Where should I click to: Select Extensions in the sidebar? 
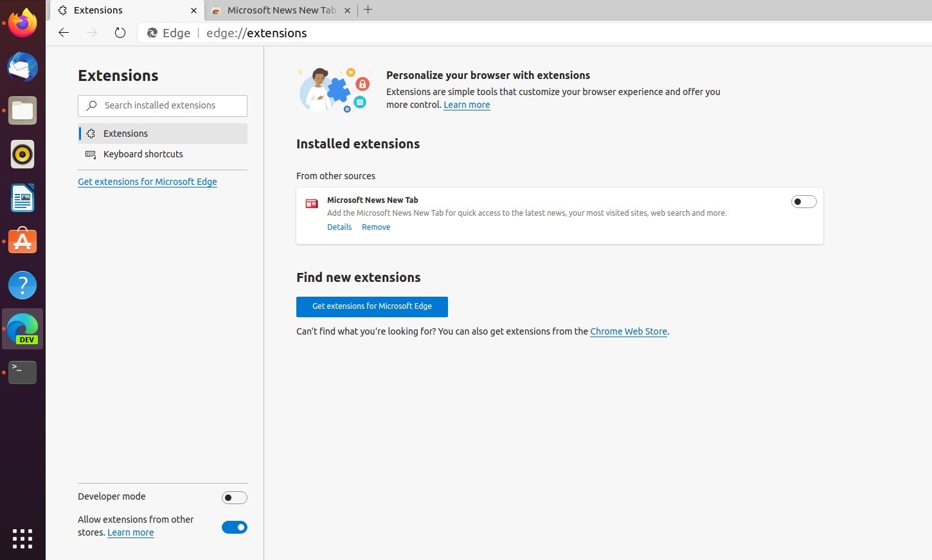[163, 134]
